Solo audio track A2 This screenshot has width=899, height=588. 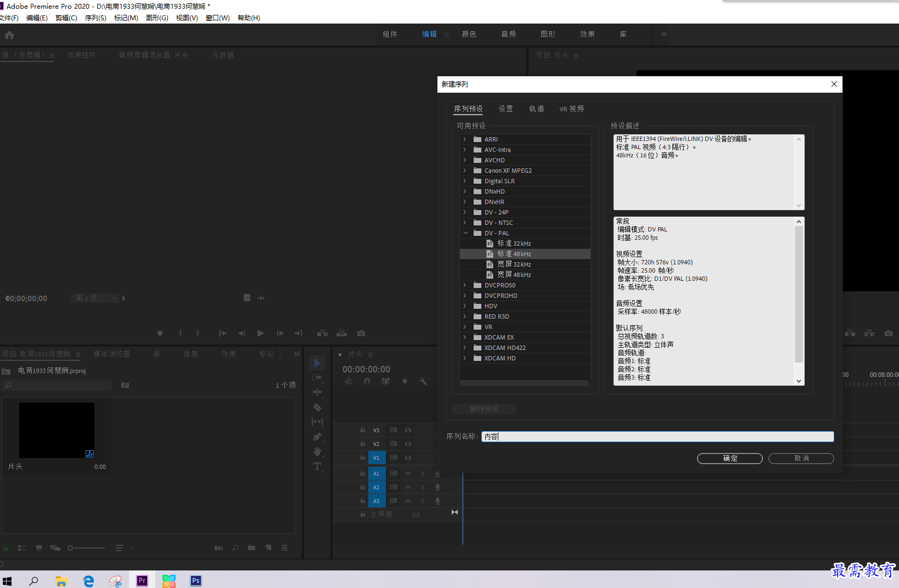[x=423, y=487]
